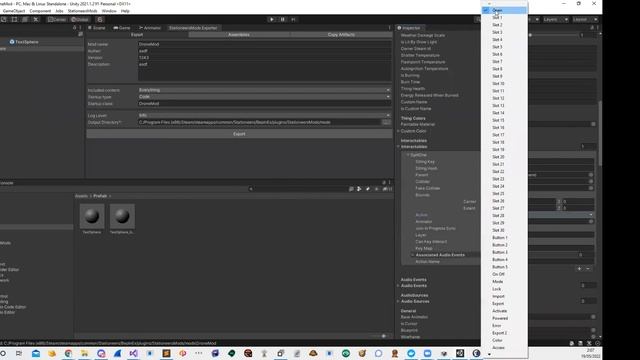
Task: Open Visual Studio from the taskbar
Action: click(133, 353)
